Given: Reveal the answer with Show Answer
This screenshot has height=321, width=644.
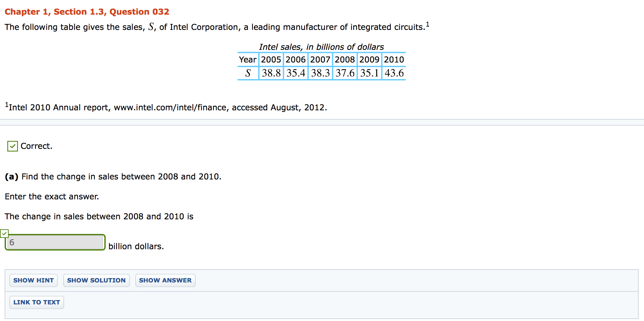Looking at the screenshot, I should click(165, 280).
